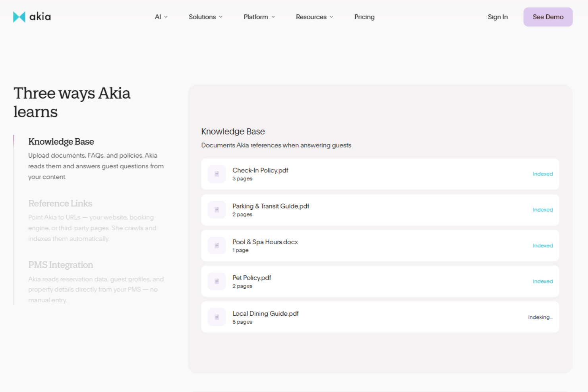
Task: Click the Indexed badge on Check-In Policy.pdf
Action: 543,174
